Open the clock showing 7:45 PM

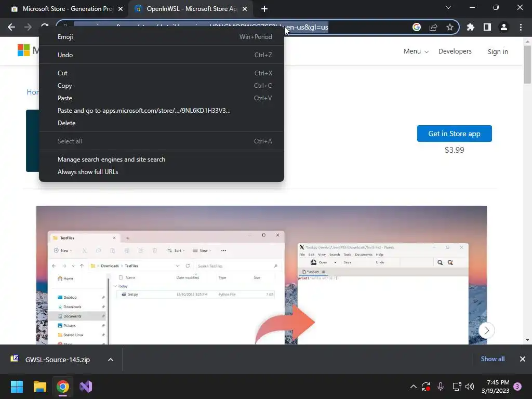click(x=495, y=387)
